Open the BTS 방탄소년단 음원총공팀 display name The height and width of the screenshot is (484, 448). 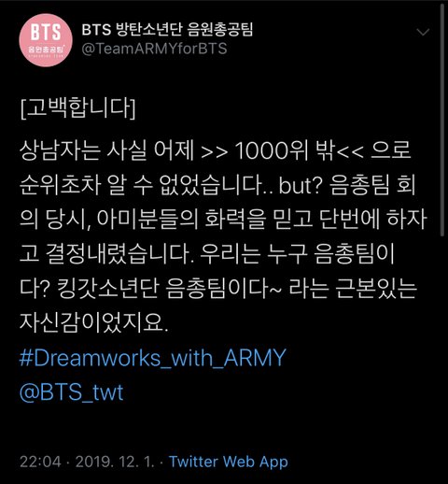tap(167, 30)
